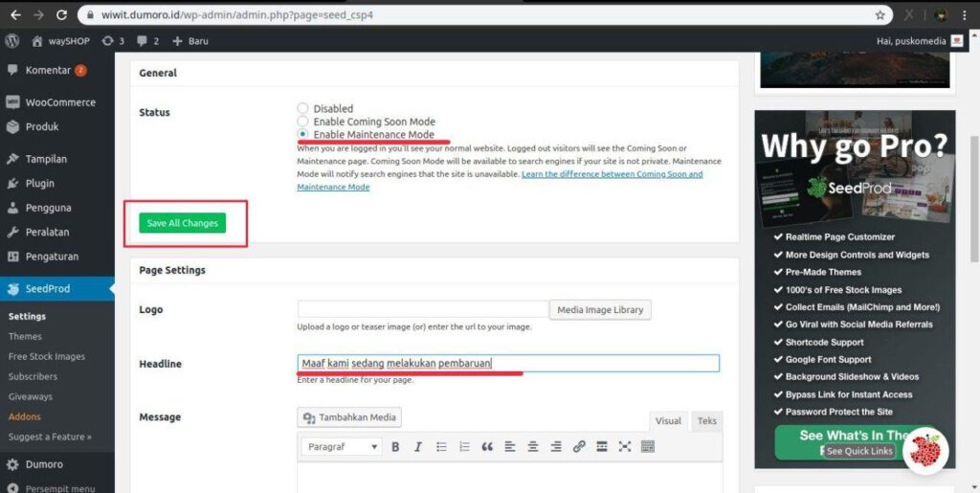
Task: Add new content via + Baru
Action: point(190,40)
